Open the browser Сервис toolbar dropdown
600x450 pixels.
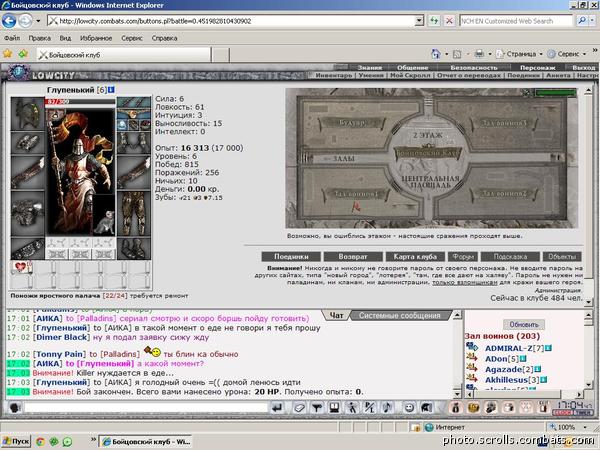tap(567, 54)
